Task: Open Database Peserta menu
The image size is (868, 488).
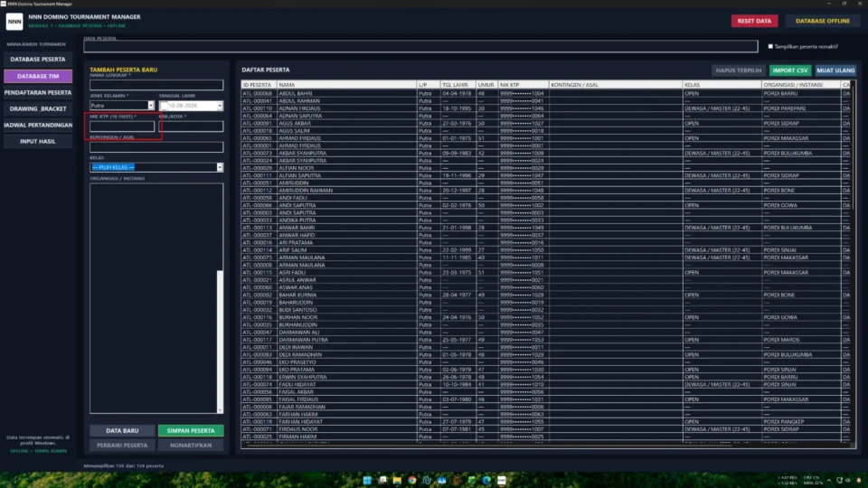Action: (38, 60)
